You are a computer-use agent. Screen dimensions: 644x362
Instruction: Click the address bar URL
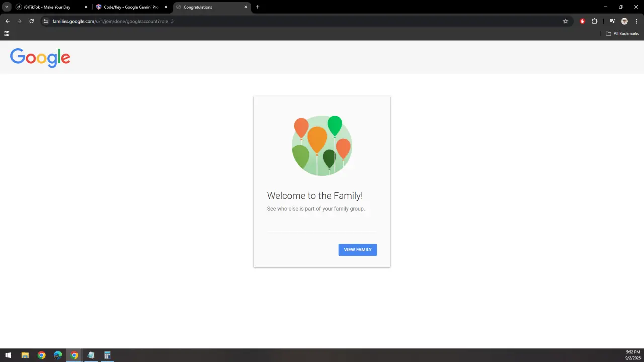point(113,21)
